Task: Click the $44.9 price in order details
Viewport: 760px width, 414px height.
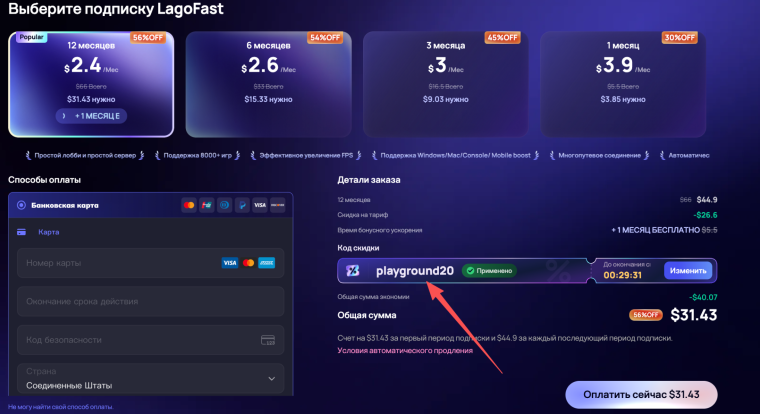Action: click(707, 200)
